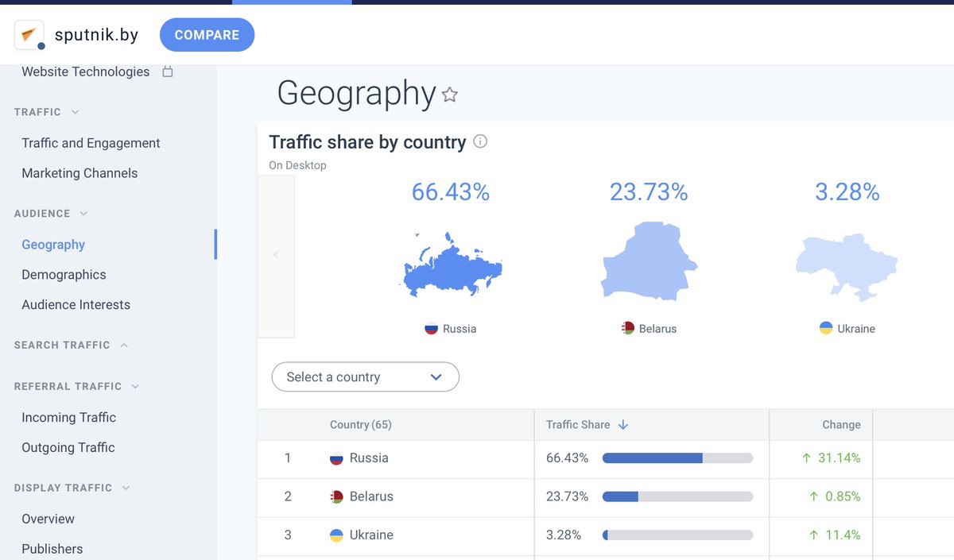Click the Russia map shape

click(451, 265)
